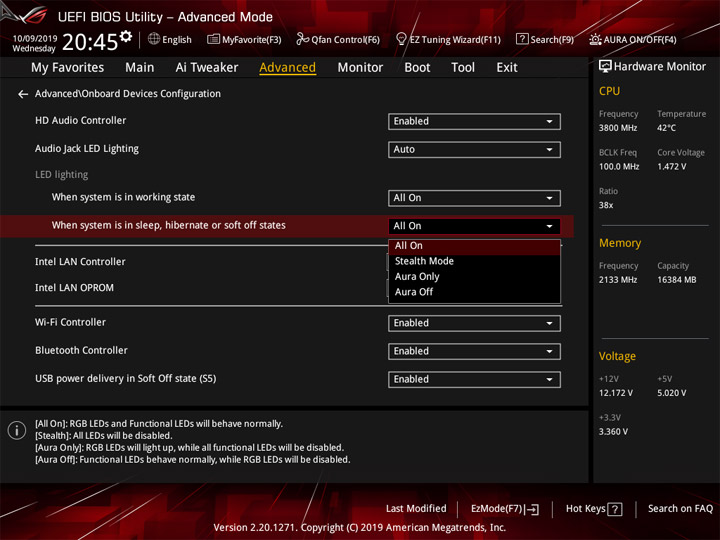Open Qfan Control fan icon
This screenshot has width=720, height=540.
pyautogui.click(x=302, y=39)
